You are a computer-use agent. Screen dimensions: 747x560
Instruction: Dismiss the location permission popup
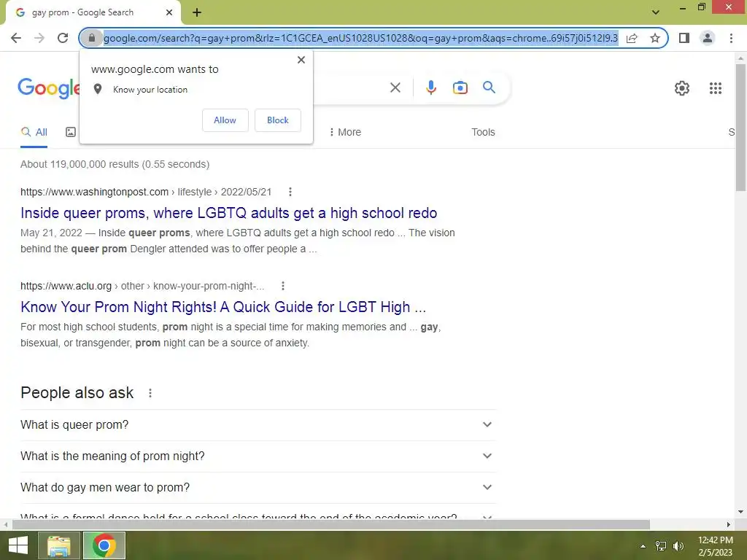(301, 60)
